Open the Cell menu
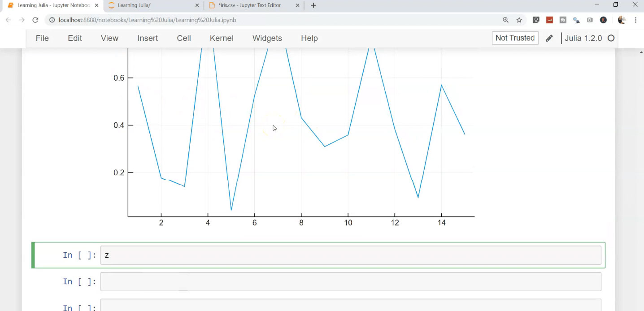The width and height of the screenshot is (644, 311). (x=184, y=38)
